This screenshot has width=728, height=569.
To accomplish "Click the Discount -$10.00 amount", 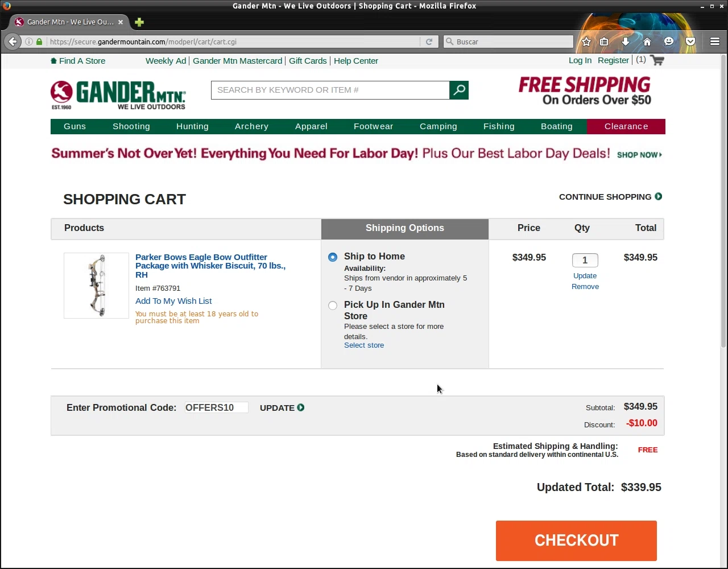I will click(x=642, y=423).
